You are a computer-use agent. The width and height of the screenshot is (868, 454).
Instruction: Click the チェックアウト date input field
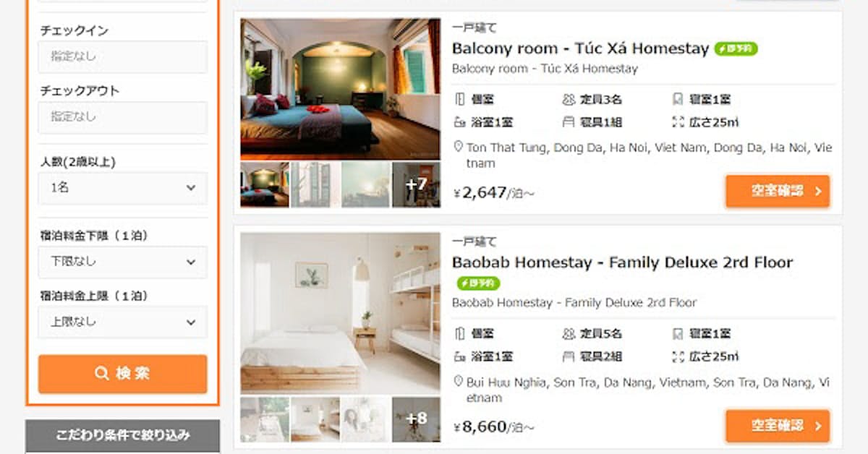[123, 117]
